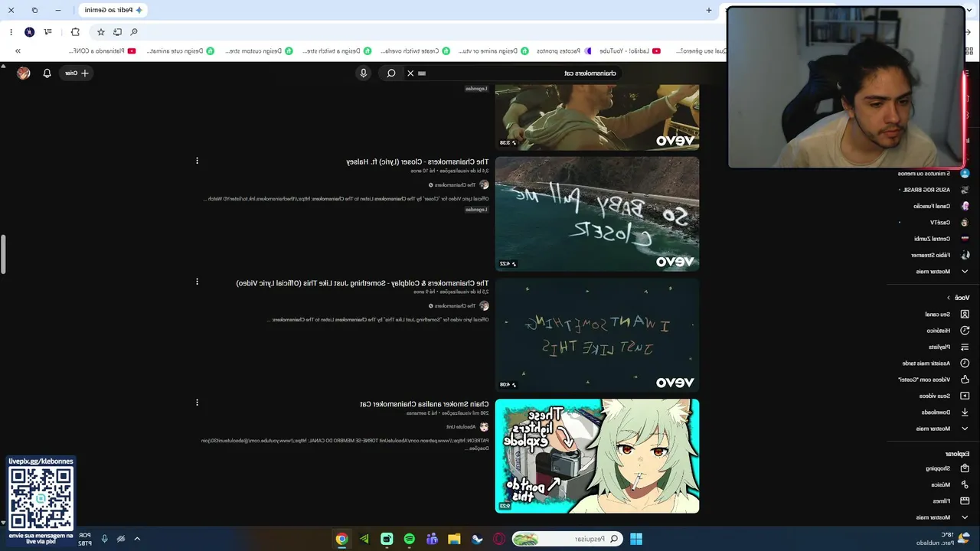Open the media controls icon in Chrome toolbar
Screen dimensions: 980x551
point(47,32)
